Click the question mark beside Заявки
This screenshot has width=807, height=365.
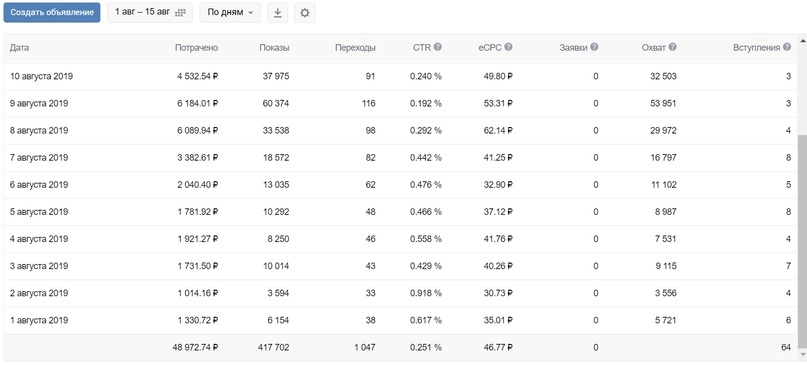(x=594, y=47)
